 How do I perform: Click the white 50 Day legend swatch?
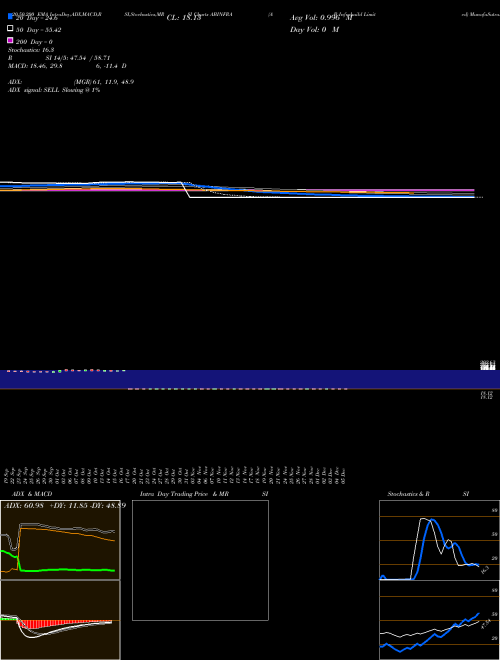click(11, 29)
